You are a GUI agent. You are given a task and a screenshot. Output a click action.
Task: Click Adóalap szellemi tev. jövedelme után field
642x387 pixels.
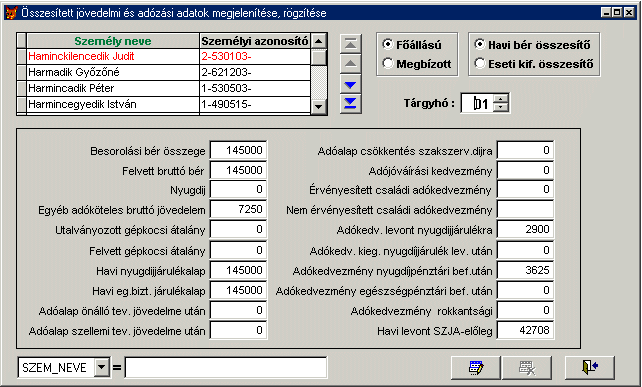[x=238, y=330]
